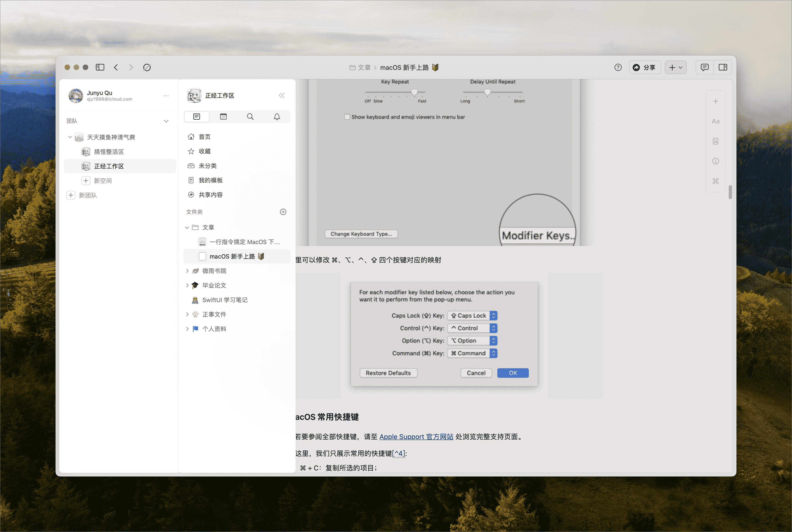Open the Apple Support 官方网站 link
The width and height of the screenshot is (792, 532).
(416, 437)
